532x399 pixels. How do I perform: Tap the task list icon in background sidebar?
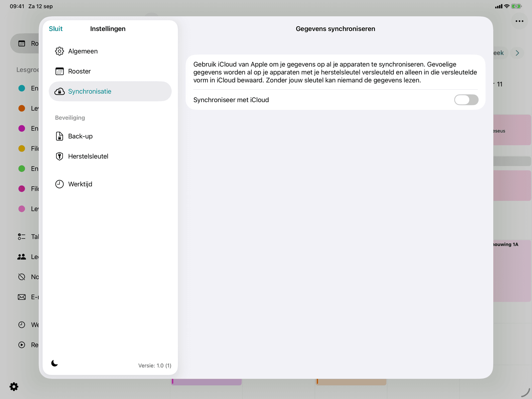(22, 237)
